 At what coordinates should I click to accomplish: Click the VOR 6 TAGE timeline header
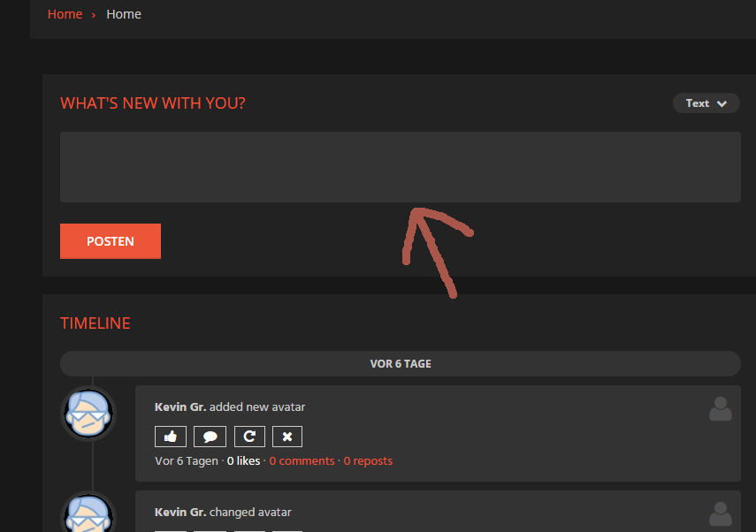[x=401, y=364]
